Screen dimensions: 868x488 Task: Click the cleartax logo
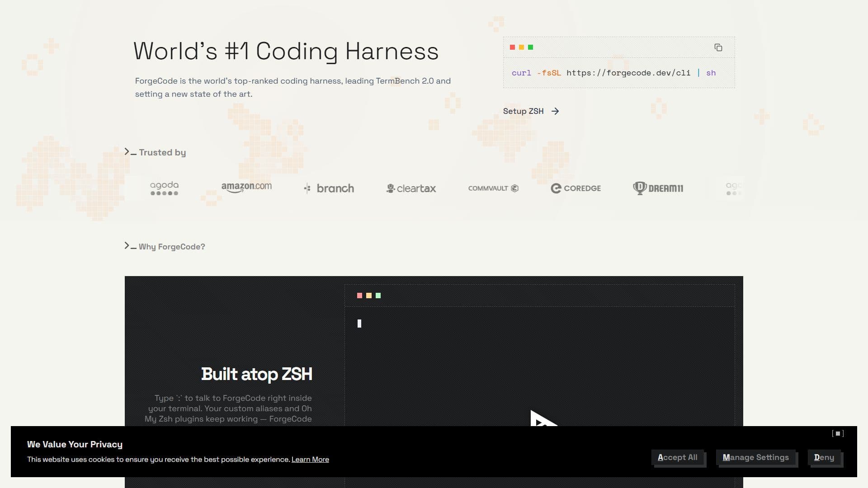click(x=411, y=188)
